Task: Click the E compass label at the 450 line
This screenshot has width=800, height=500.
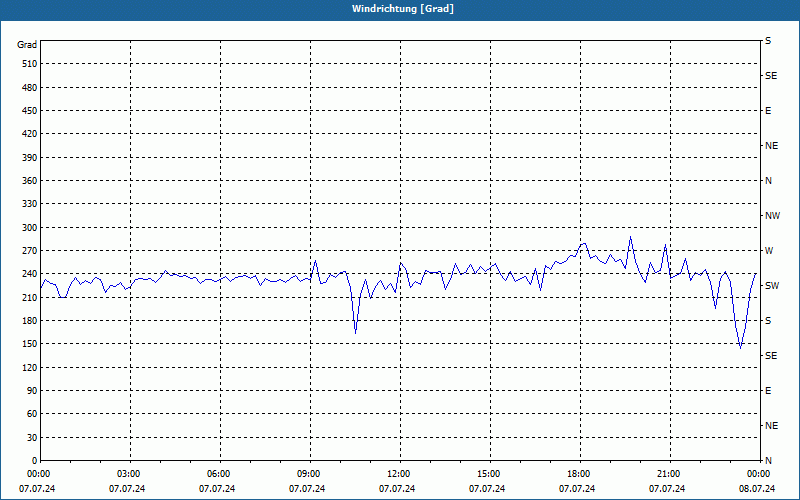Action: tap(768, 111)
